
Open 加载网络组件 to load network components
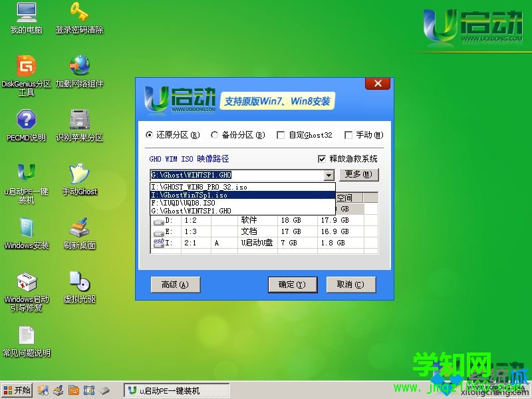click(78, 70)
